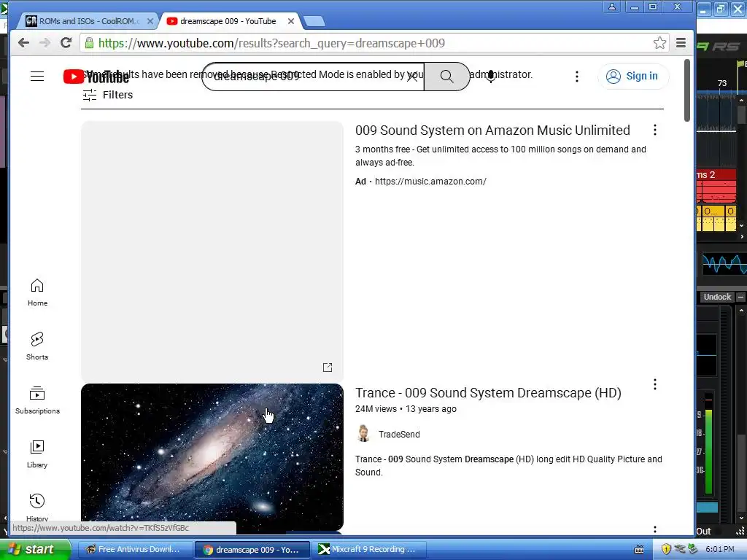Open the 009 Sound System Amazon ad title
This screenshot has height=560, width=747.
[492, 130]
